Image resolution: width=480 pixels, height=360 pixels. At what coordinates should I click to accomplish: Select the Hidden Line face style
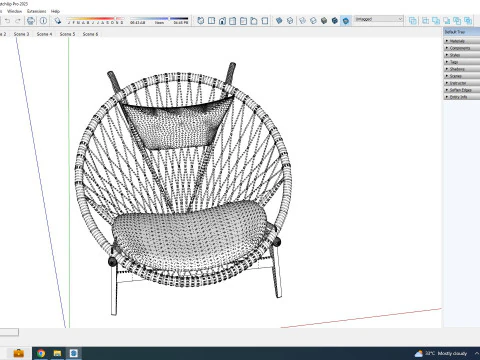point(313,21)
